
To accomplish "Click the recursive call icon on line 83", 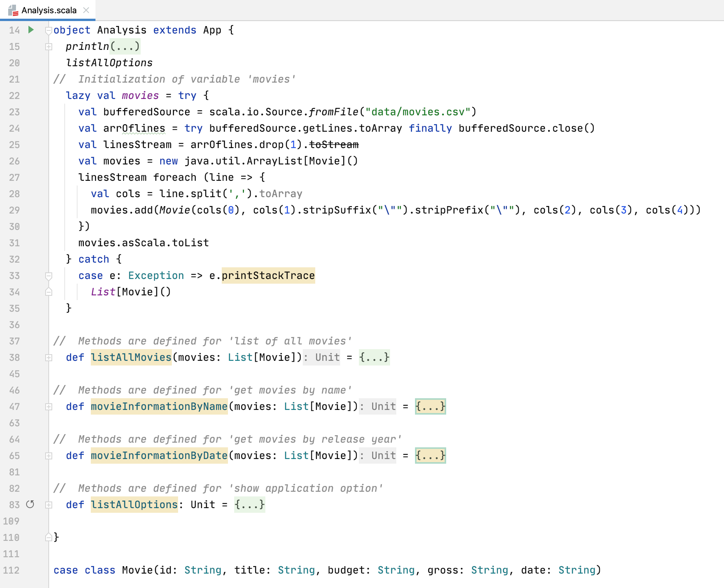I will pos(30,505).
